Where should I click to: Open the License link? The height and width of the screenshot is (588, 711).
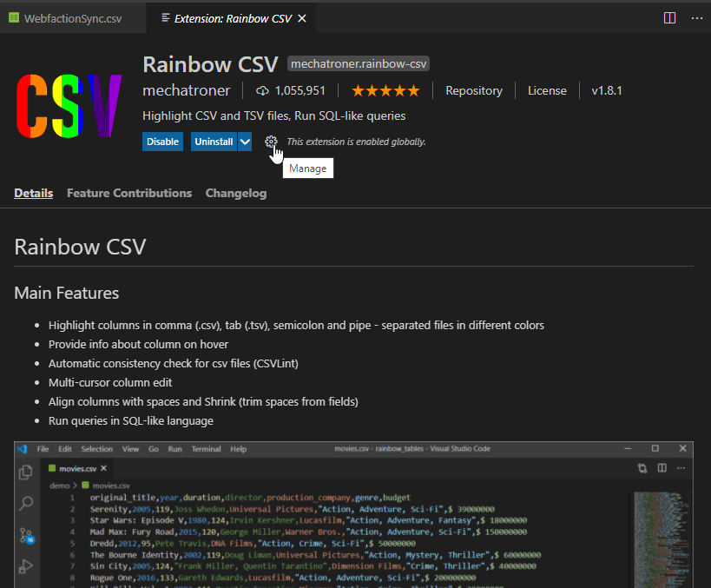coord(547,90)
